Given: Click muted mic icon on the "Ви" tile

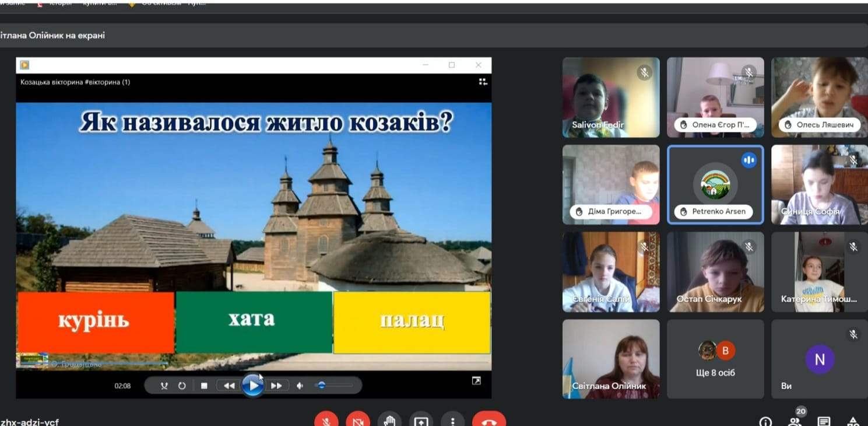Looking at the screenshot, I should [x=853, y=334].
